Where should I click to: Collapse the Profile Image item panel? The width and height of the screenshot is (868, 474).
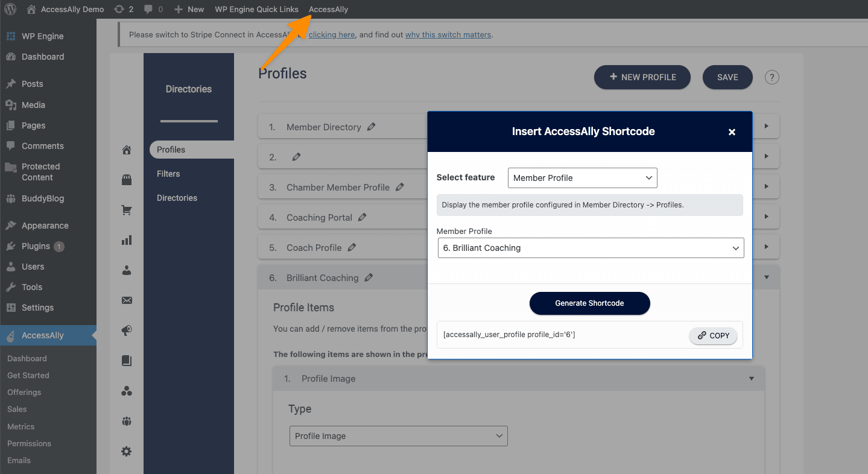[x=752, y=379]
